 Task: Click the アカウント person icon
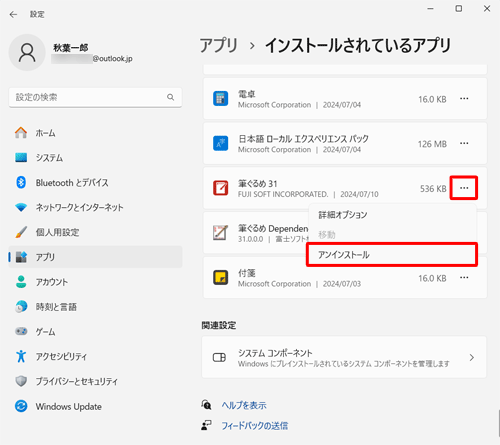point(21,282)
